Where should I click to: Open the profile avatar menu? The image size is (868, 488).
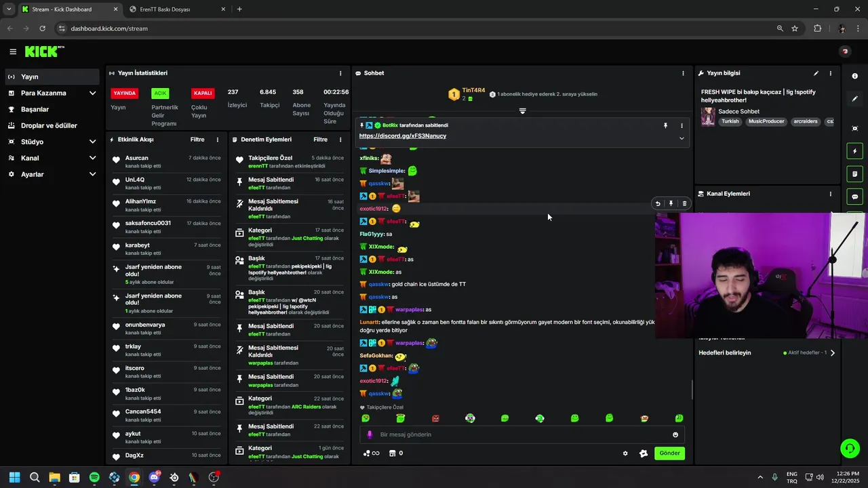point(845,52)
